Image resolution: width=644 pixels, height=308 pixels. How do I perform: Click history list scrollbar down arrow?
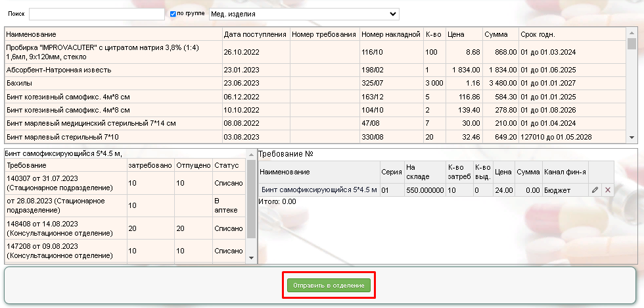(250, 258)
